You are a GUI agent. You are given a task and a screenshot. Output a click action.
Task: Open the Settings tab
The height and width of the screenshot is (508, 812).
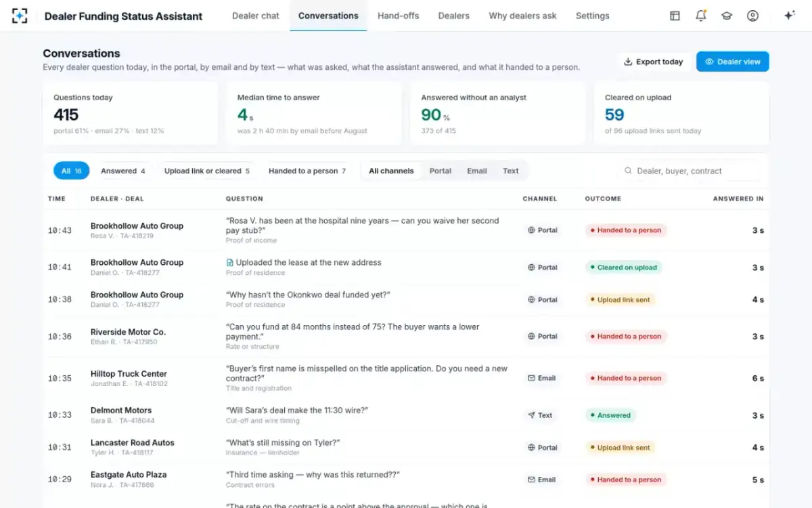tap(592, 16)
